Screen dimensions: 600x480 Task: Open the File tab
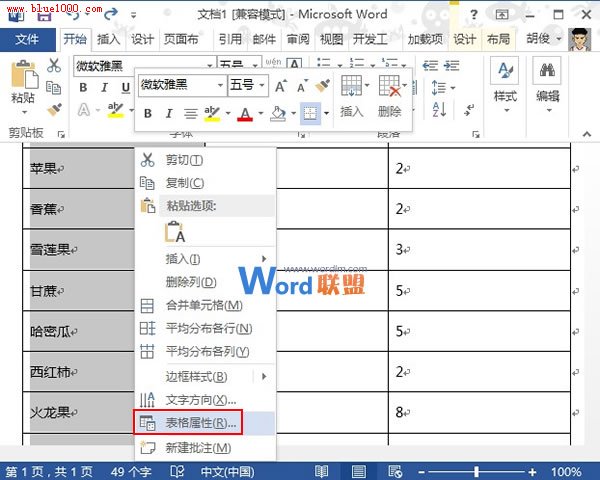pyautogui.click(x=28, y=39)
